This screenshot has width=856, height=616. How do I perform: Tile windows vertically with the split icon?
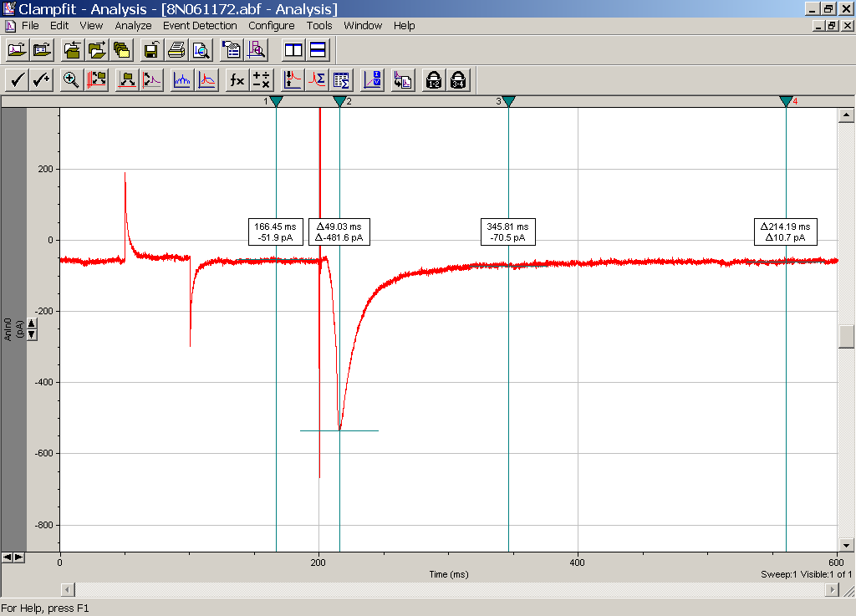(293, 50)
